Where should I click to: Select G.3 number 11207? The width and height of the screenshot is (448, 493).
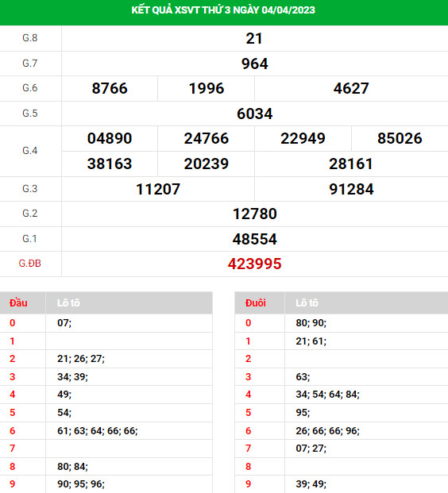[158, 189]
